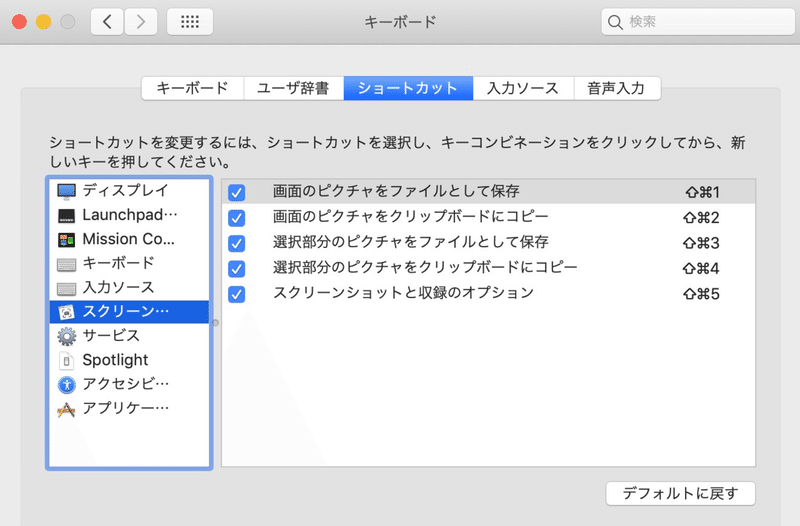This screenshot has width=800, height=526.
Task: Click the ディスプレイ monitor icon in sidebar
Action: click(x=66, y=191)
